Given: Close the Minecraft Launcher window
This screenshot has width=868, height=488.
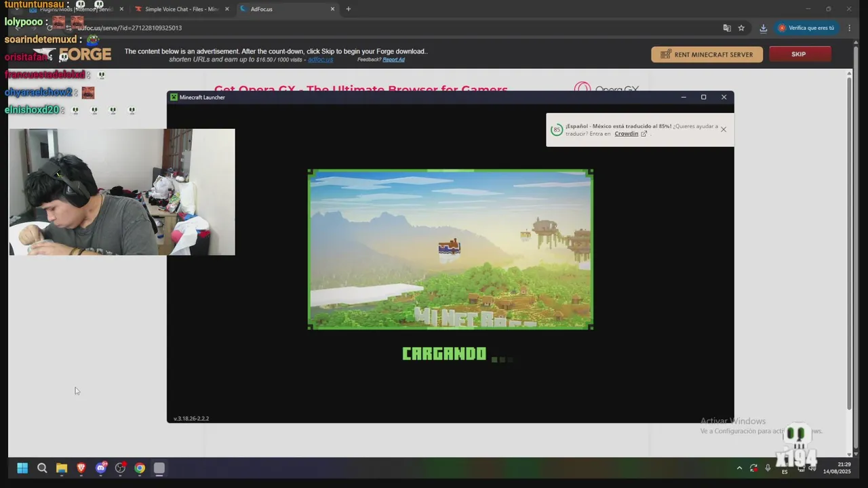Looking at the screenshot, I should (724, 97).
